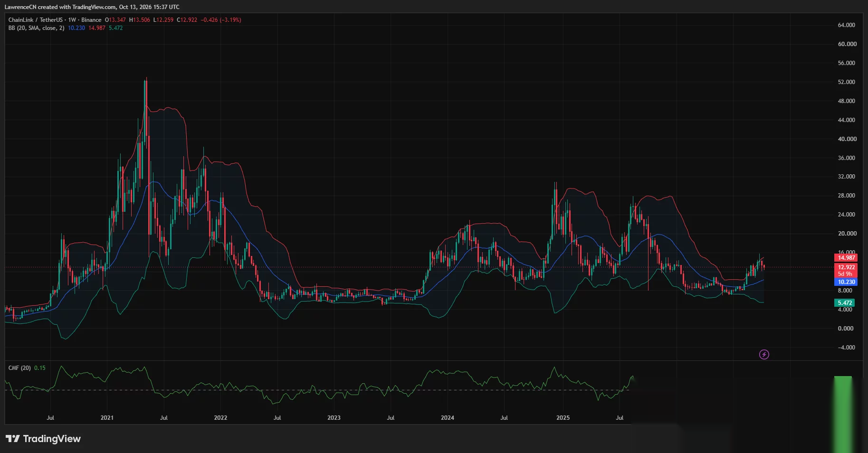The image size is (868, 453).
Task: Click the 64.000 price axis label
Action: point(847,25)
